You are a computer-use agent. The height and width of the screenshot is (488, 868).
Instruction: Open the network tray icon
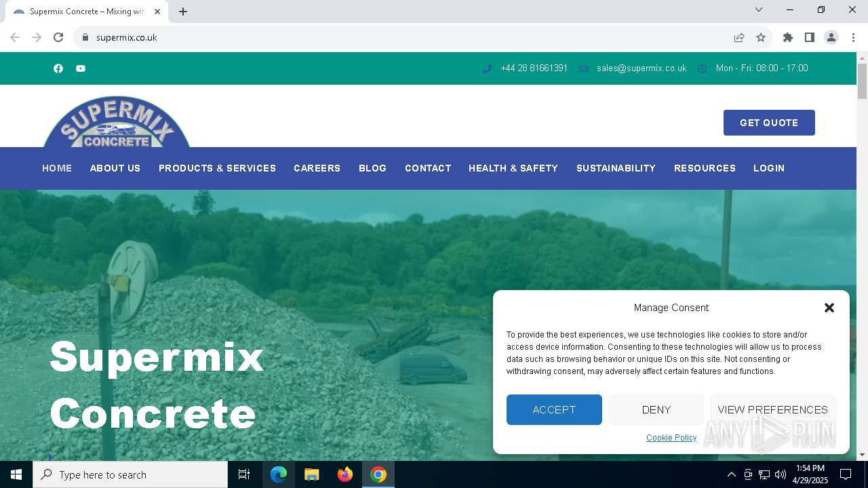coord(764,474)
